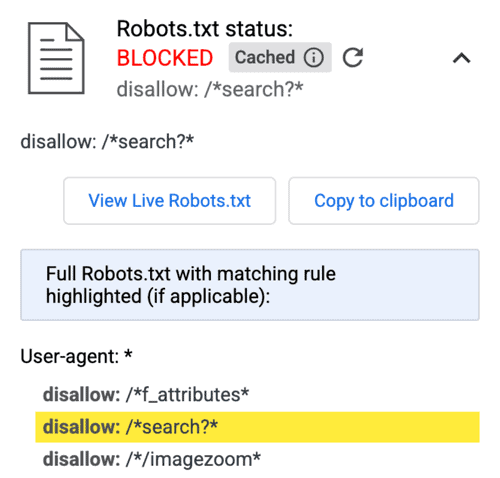Click the Full Robots.txt info banner
The height and width of the screenshot is (478, 500).
pos(250,285)
